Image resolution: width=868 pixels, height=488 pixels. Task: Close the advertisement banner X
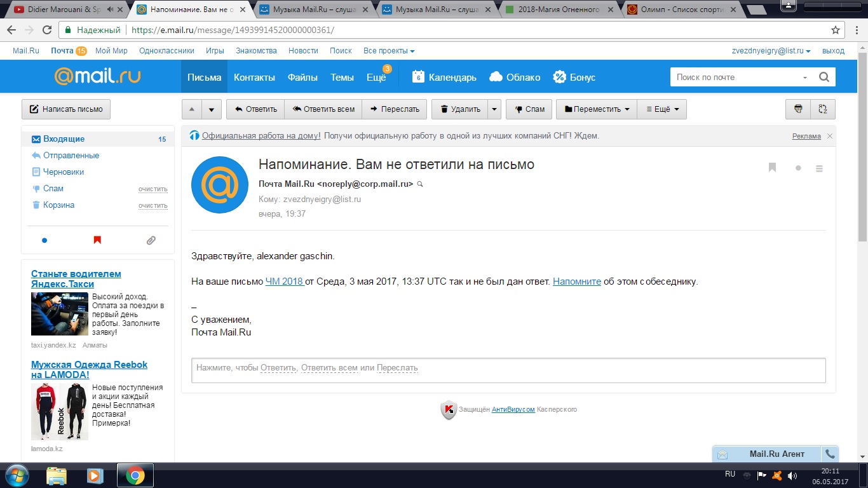[x=830, y=136]
